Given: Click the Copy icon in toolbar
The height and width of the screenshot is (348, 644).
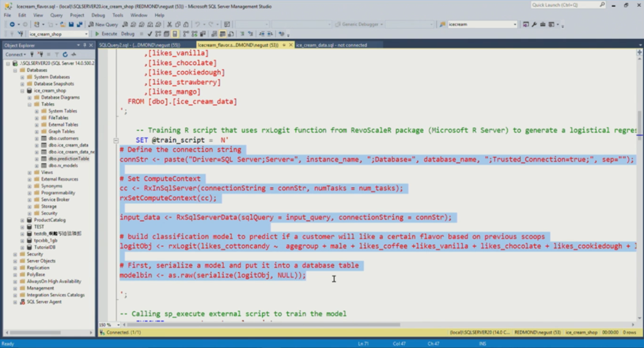Looking at the screenshot, I should pos(178,25).
